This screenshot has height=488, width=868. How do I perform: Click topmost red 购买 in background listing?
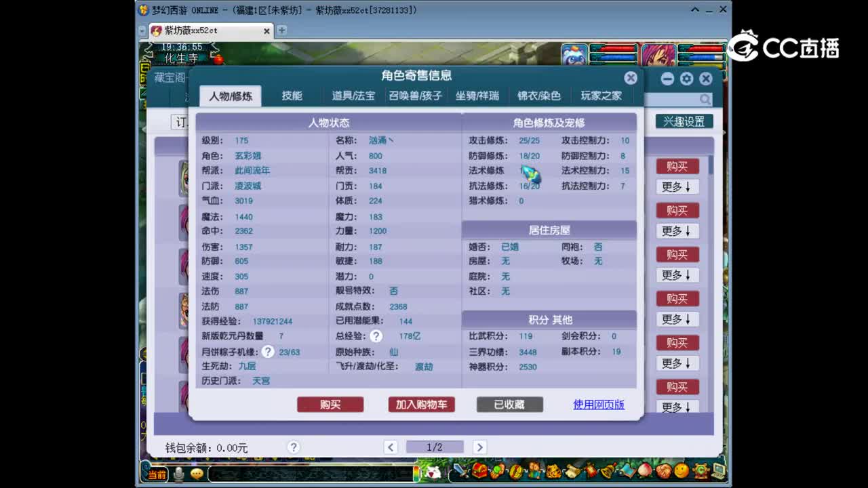pyautogui.click(x=677, y=166)
